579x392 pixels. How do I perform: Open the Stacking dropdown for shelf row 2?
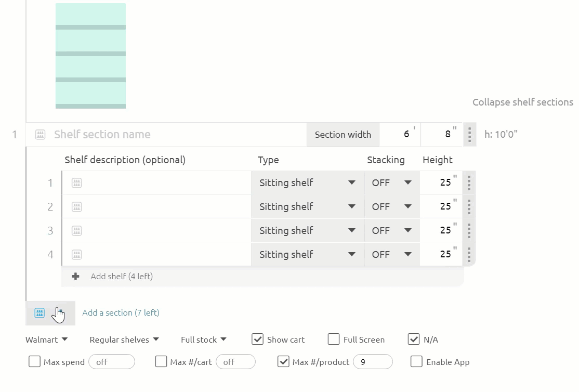click(x=392, y=207)
